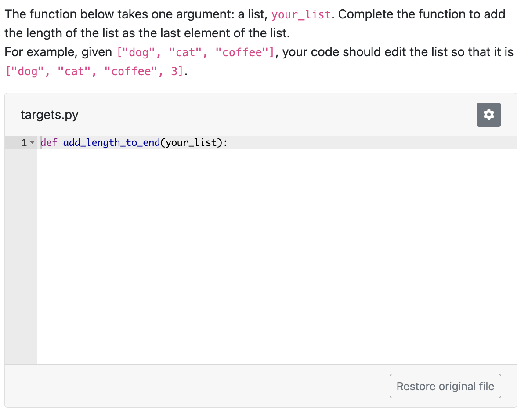Click the highlighted your_list code snippet in instructions
The height and width of the screenshot is (420, 528).
[300, 14]
